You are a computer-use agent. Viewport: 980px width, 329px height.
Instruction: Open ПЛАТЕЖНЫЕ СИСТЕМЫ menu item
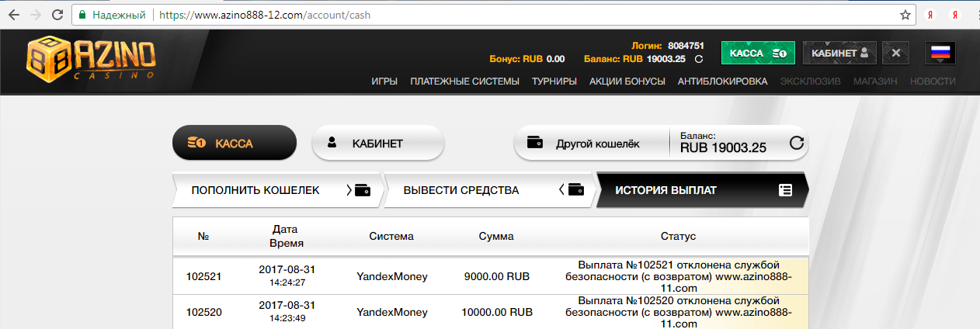[x=464, y=81]
